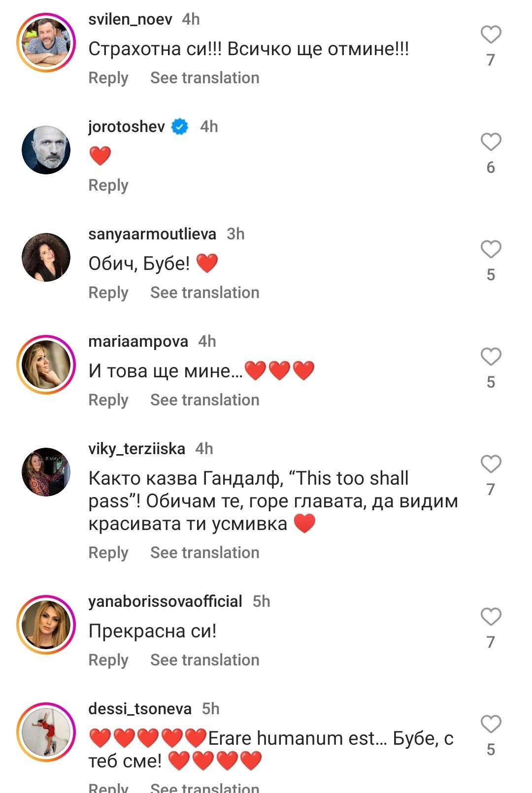Open the sanyaarmoutlieva username link

point(152,234)
